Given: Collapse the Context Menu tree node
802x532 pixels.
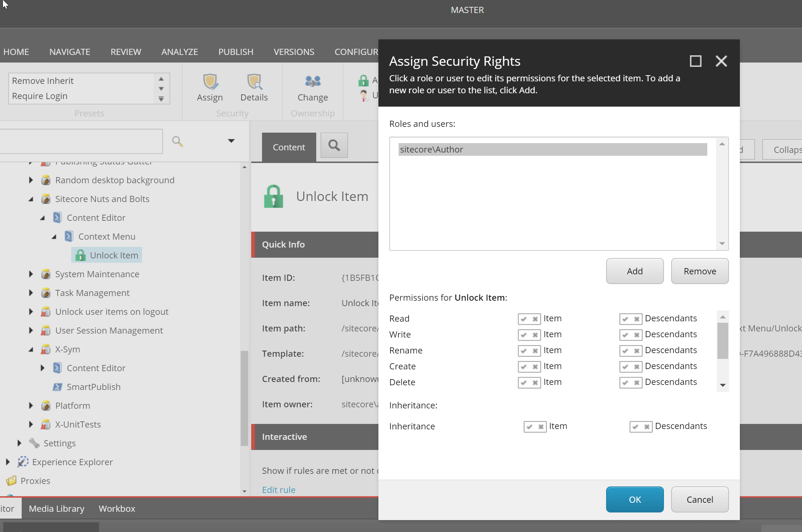Looking at the screenshot, I should click(54, 237).
